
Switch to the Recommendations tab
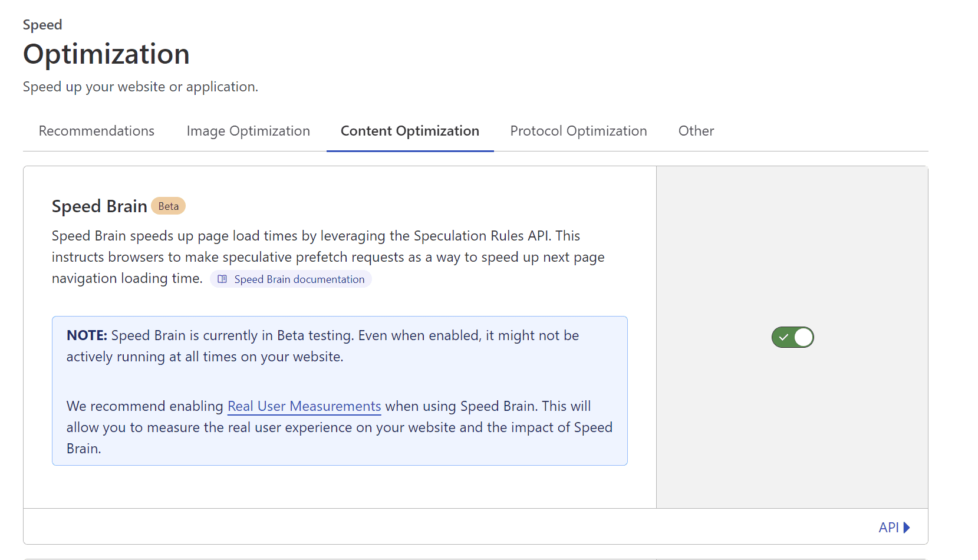pyautogui.click(x=96, y=131)
